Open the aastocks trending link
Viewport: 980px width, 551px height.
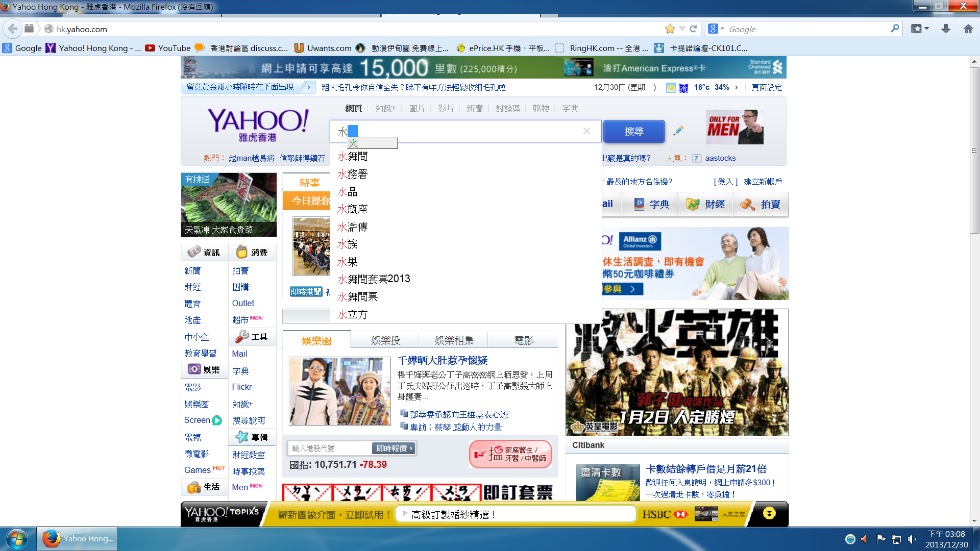(x=720, y=158)
